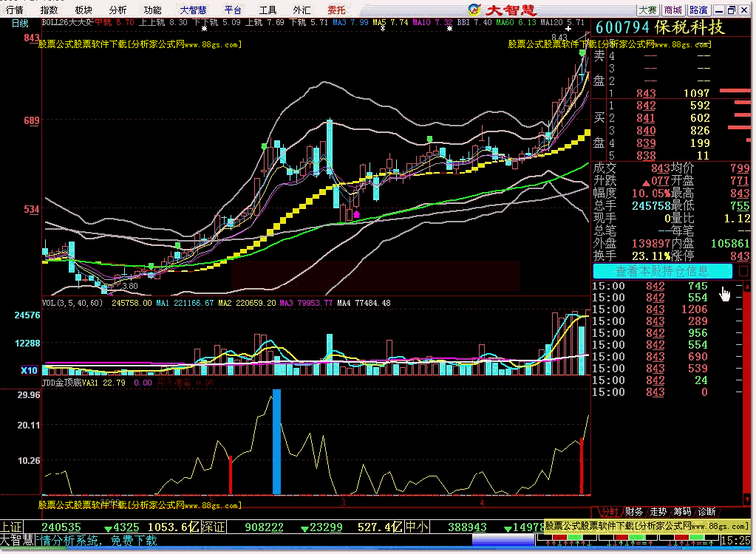Click the 幅度 value 10.05%
This screenshot has width=756, height=554.
click(651, 194)
